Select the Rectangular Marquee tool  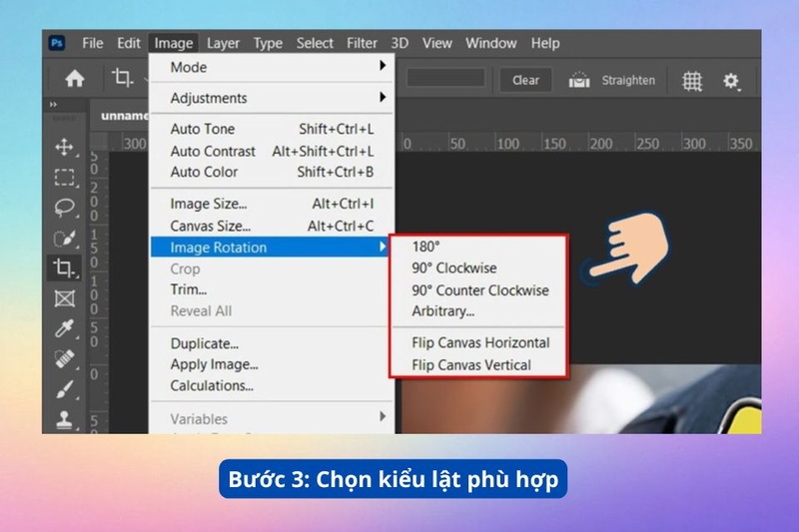click(65, 178)
